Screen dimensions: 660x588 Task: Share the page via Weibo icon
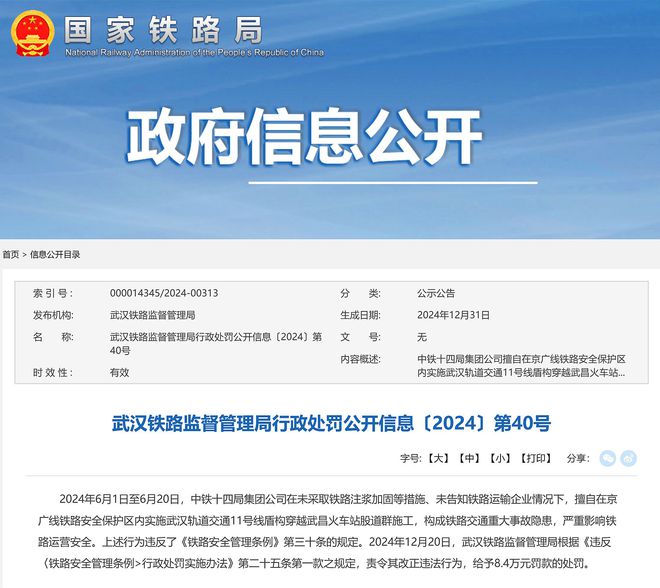(628, 459)
